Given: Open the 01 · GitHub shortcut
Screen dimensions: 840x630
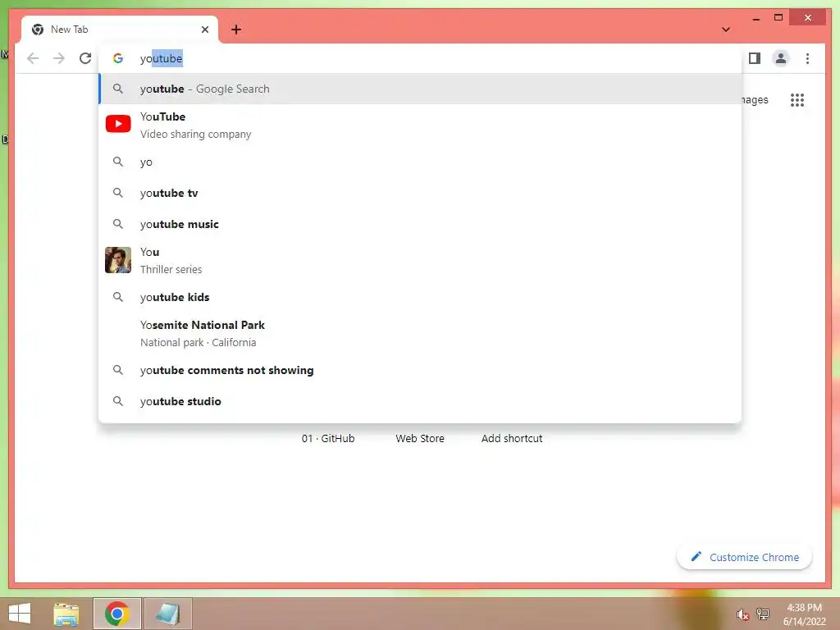Looking at the screenshot, I should pyautogui.click(x=328, y=438).
